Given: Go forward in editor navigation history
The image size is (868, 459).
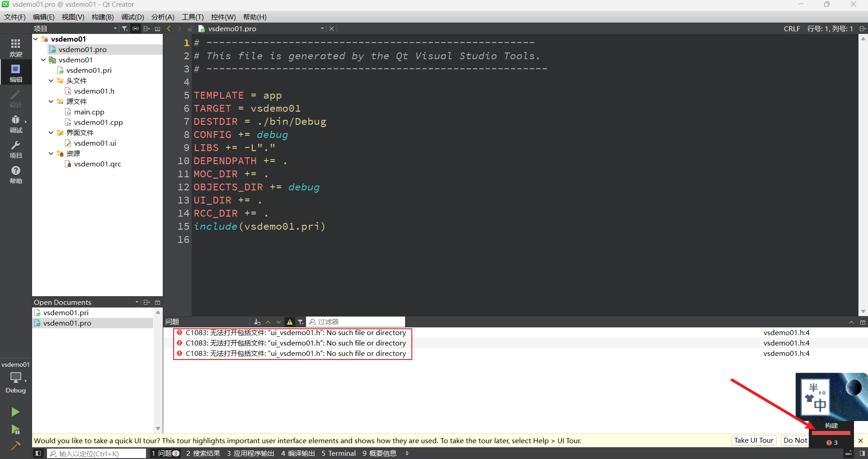Looking at the screenshot, I should (x=179, y=28).
